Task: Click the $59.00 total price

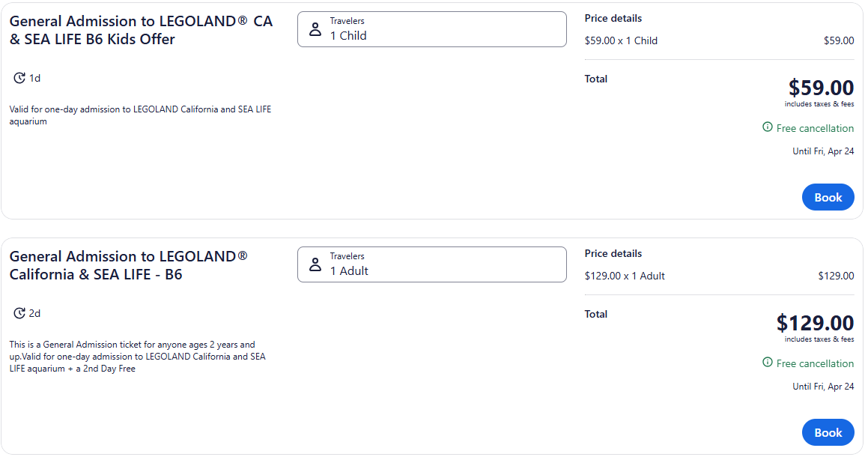Action: (821, 88)
